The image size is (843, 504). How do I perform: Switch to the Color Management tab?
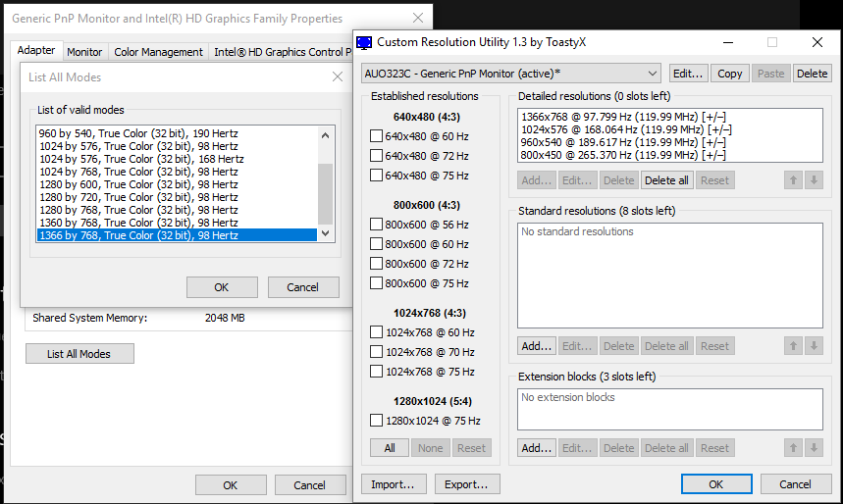[x=158, y=52]
